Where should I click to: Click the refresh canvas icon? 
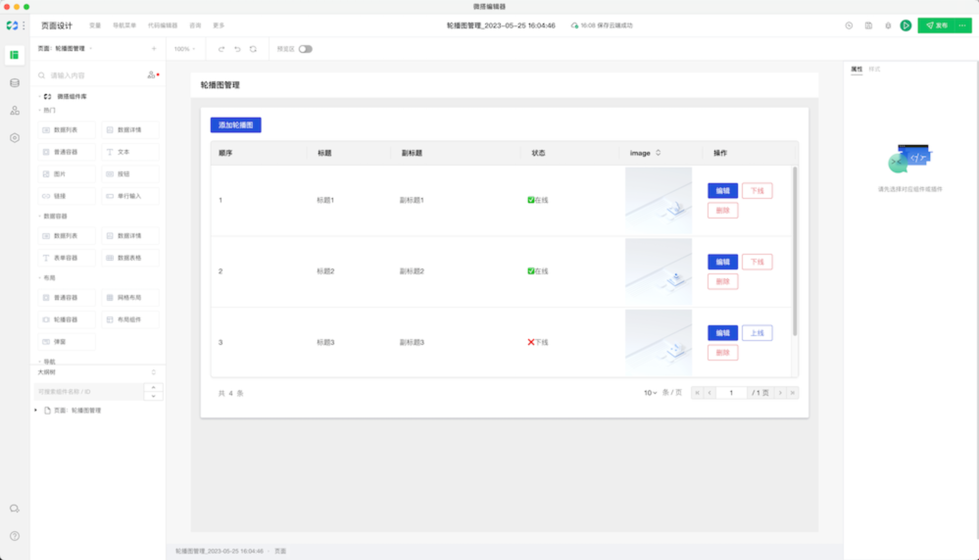[x=253, y=49]
